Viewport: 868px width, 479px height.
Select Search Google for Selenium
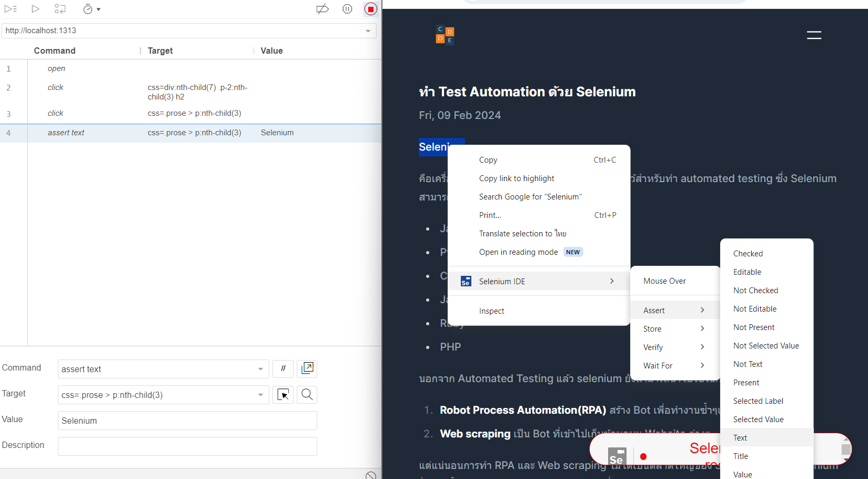pyautogui.click(x=539, y=197)
